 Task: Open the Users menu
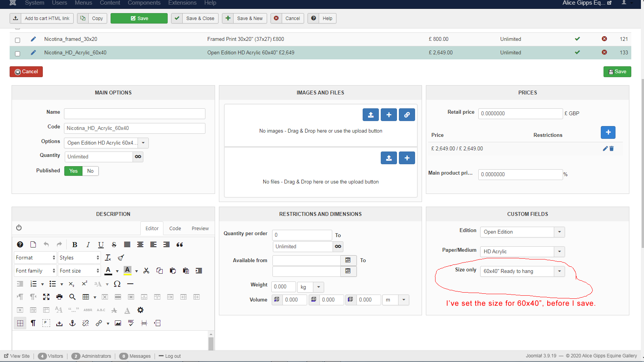click(59, 3)
